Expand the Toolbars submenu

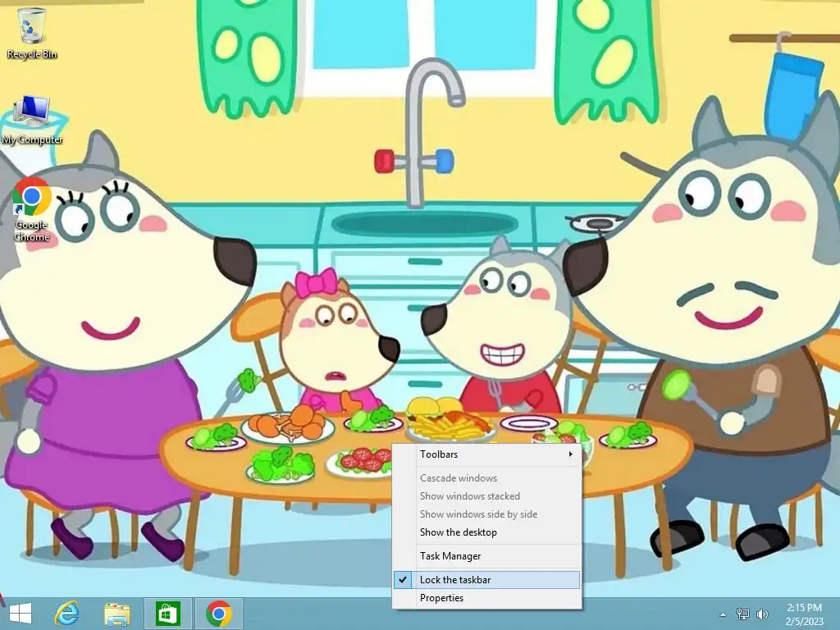coord(487,454)
